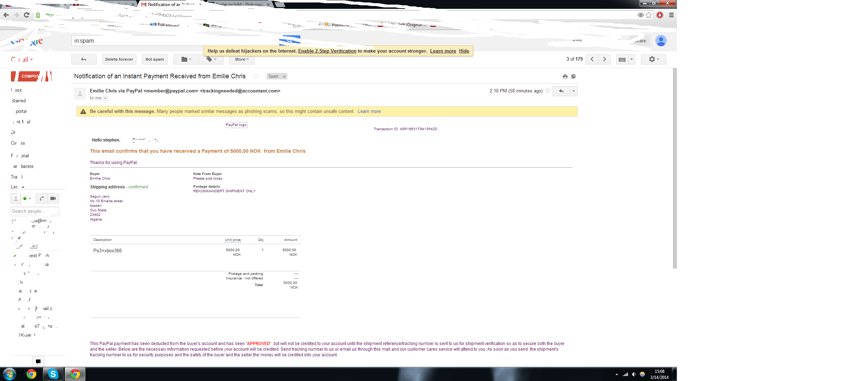Click the search box containing in:spam
The width and height of the screenshot is (868, 381).
tap(175, 41)
